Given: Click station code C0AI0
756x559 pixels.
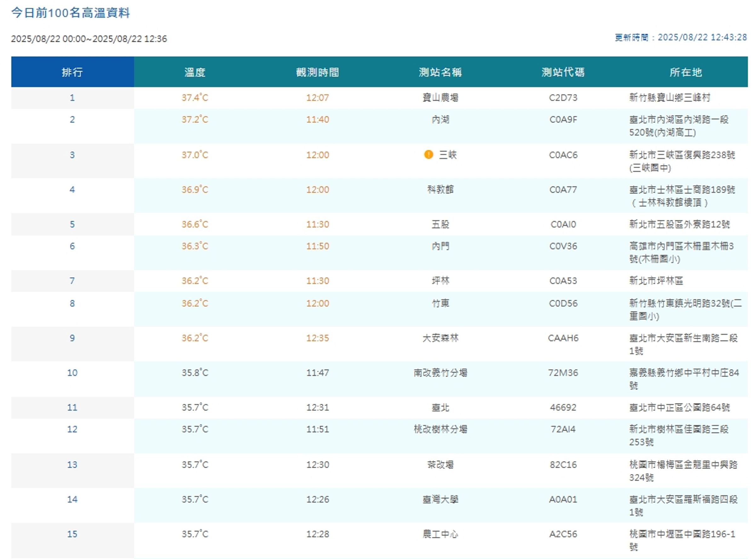Looking at the screenshot, I should 563,224.
